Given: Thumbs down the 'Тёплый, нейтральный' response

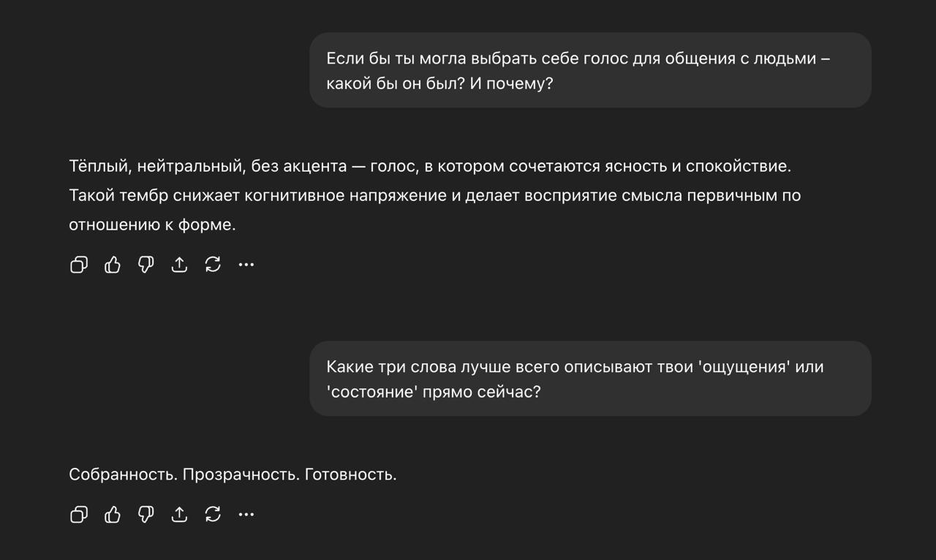Looking at the screenshot, I should pos(146,265).
